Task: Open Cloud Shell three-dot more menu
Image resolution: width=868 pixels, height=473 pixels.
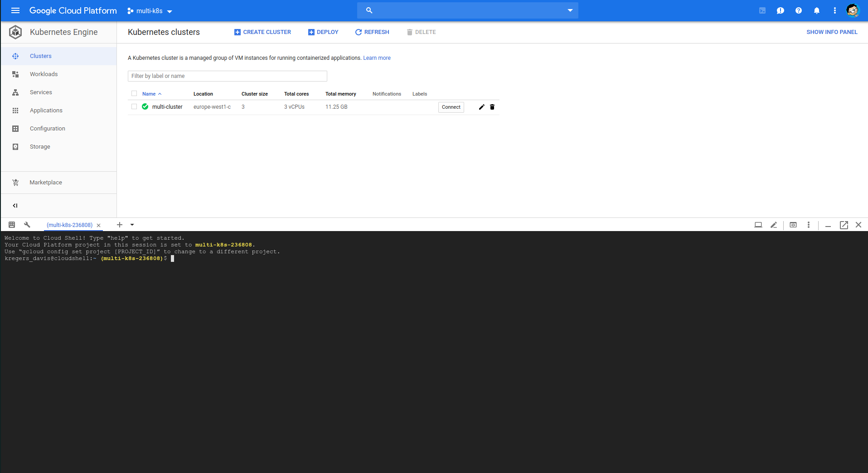Action: tap(809, 225)
